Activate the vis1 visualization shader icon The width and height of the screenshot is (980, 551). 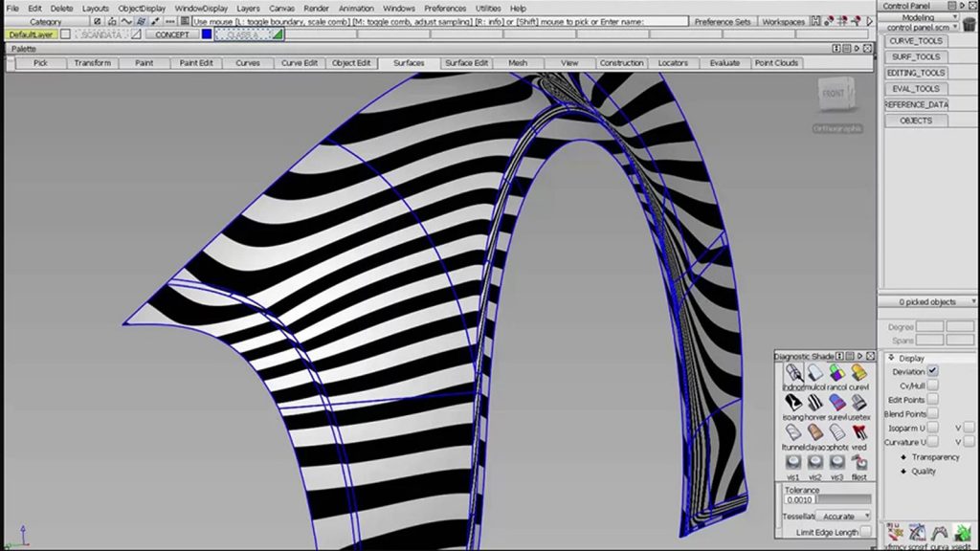click(793, 462)
